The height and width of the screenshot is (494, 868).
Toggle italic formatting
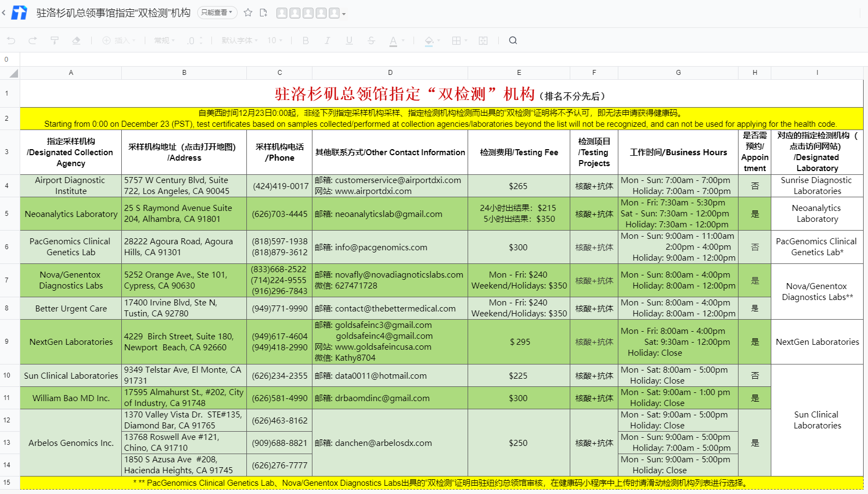coord(327,40)
